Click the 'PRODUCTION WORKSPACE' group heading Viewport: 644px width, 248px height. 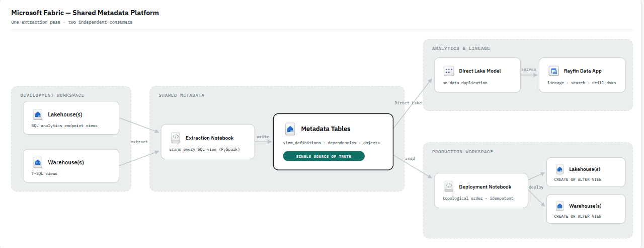(462, 152)
